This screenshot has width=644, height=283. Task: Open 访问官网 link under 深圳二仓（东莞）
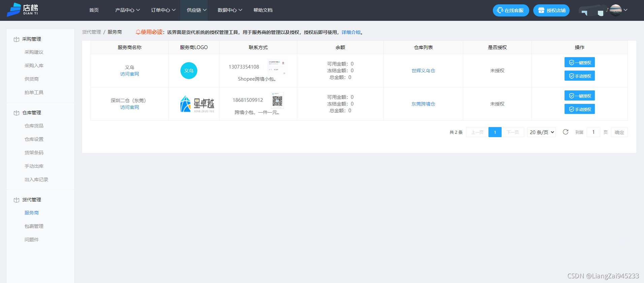point(130,107)
